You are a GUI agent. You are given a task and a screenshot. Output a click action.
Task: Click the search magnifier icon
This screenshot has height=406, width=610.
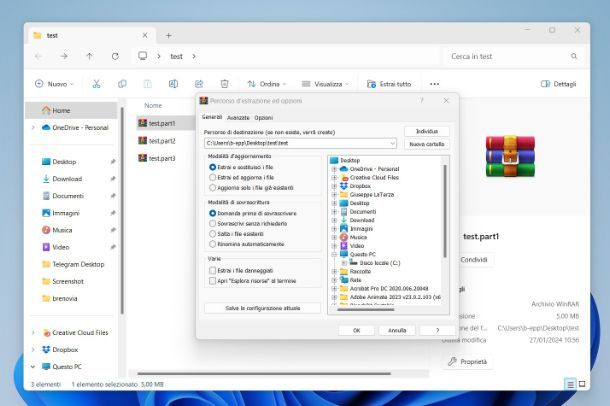[x=574, y=56]
